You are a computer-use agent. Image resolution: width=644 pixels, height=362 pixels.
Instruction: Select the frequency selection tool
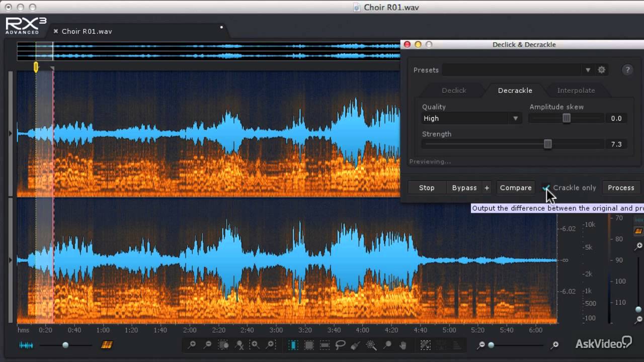tap(325, 345)
